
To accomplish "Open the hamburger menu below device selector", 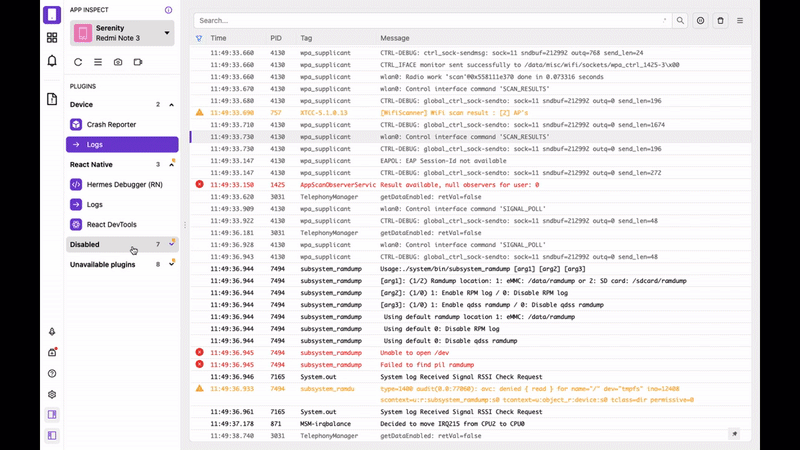I will click(x=98, y=62).
